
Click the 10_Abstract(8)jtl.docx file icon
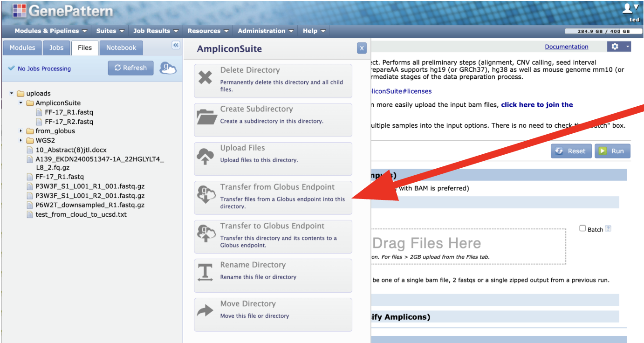click(30, 150)
